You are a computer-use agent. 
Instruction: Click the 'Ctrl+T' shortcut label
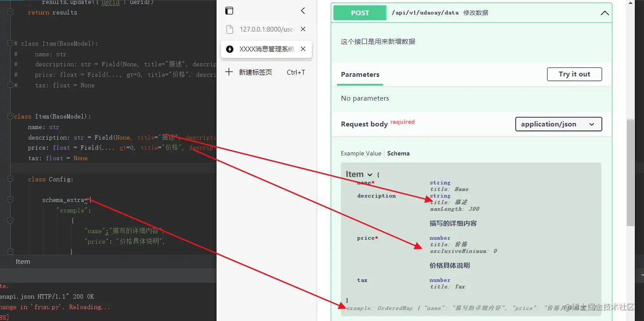[296, 72]
